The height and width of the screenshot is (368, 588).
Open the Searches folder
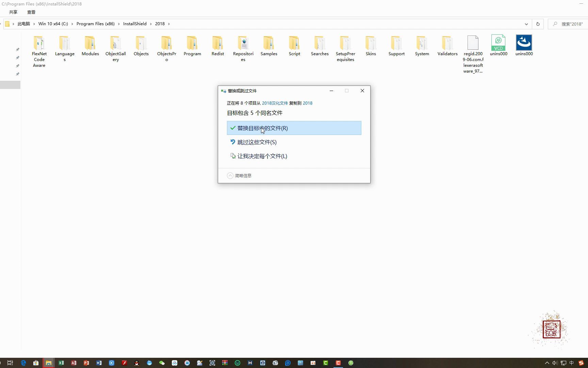320,46
